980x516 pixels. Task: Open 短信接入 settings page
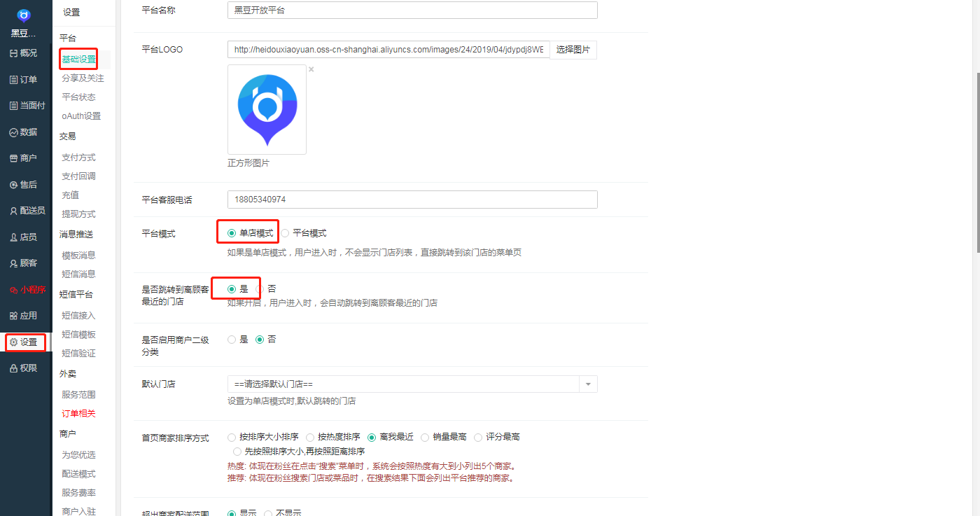click(x=78, y=316)
